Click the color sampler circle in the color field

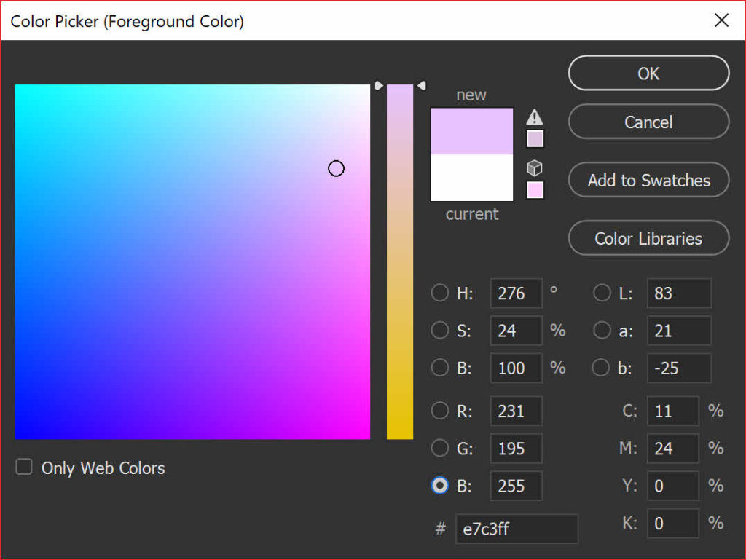(336, 168)
